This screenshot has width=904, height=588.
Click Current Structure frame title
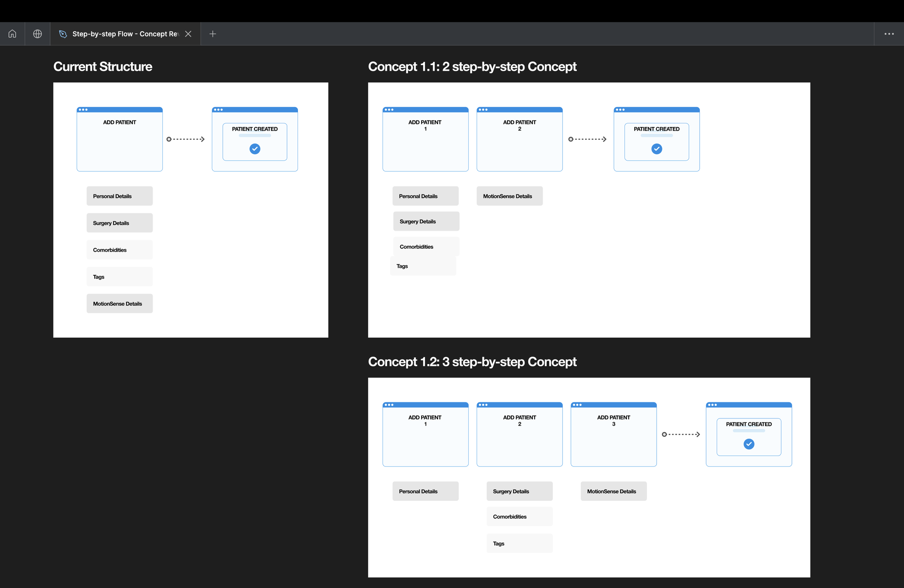(x=103, y=67)
